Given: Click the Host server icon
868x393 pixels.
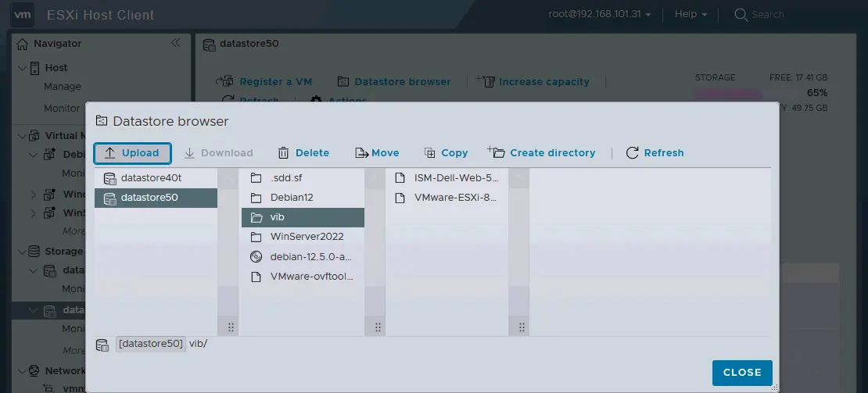Looking at the screenshot, I should 35,68.
